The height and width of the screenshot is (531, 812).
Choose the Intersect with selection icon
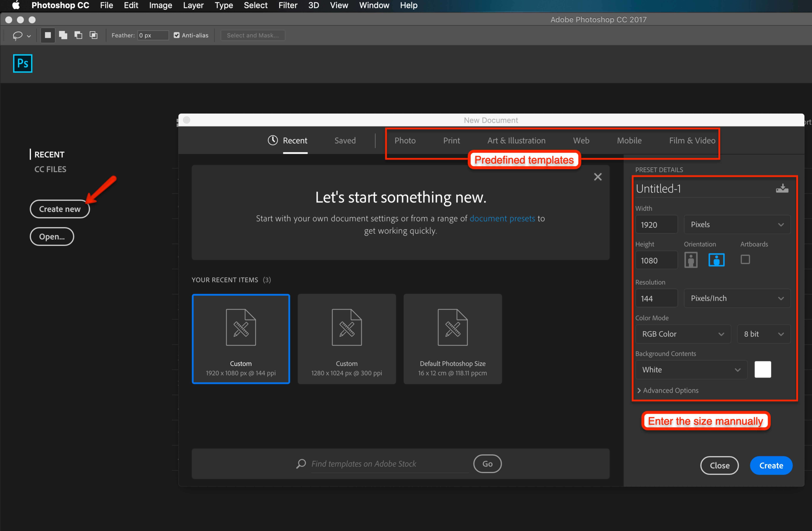pos(93,35)
